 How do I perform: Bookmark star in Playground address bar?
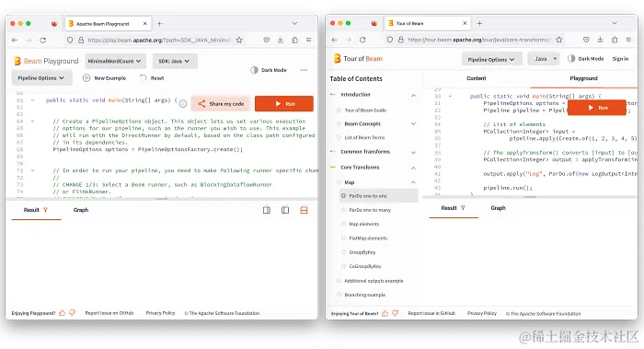coord(239,40)
